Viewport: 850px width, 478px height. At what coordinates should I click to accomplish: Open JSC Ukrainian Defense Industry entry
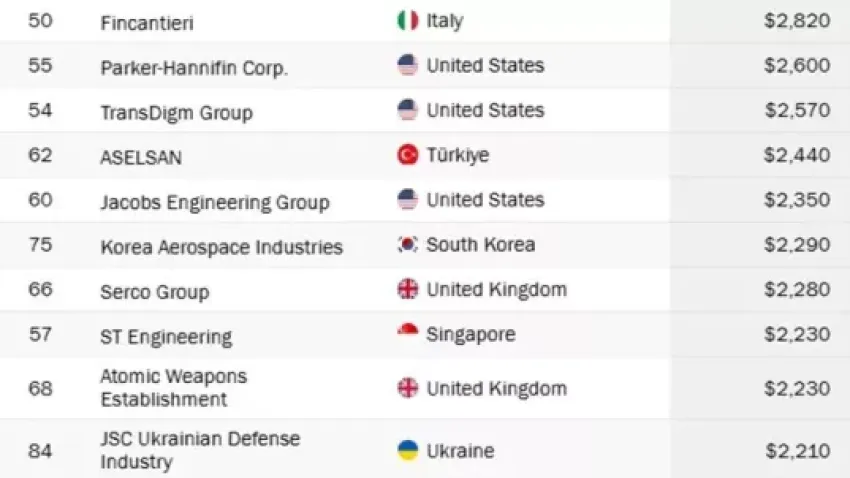tap(199, 450)
